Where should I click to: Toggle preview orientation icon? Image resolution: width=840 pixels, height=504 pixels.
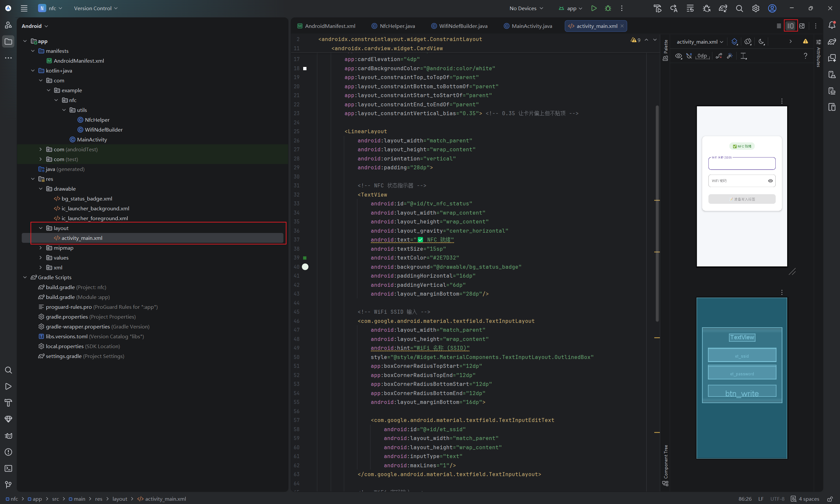(748, 42)
